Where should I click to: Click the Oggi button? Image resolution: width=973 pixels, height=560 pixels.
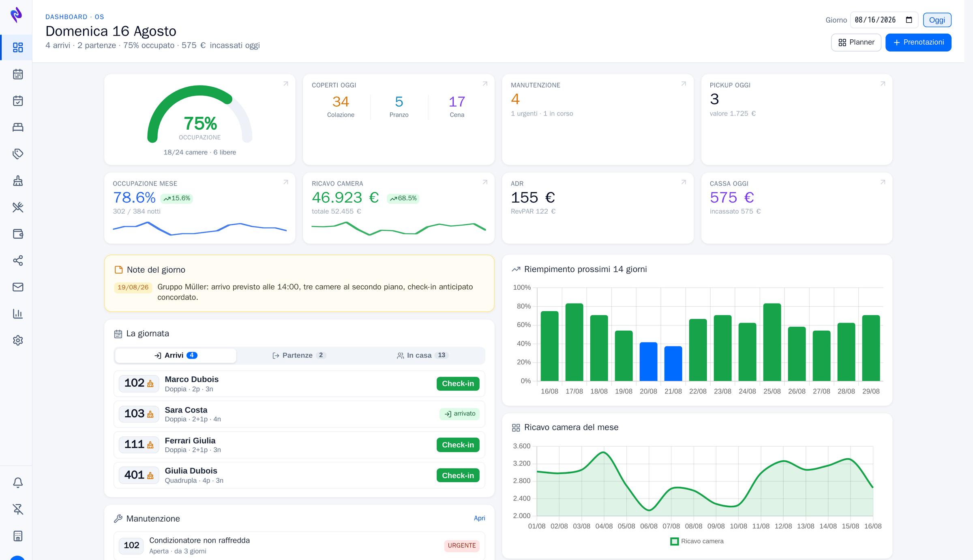pos(937,20)
